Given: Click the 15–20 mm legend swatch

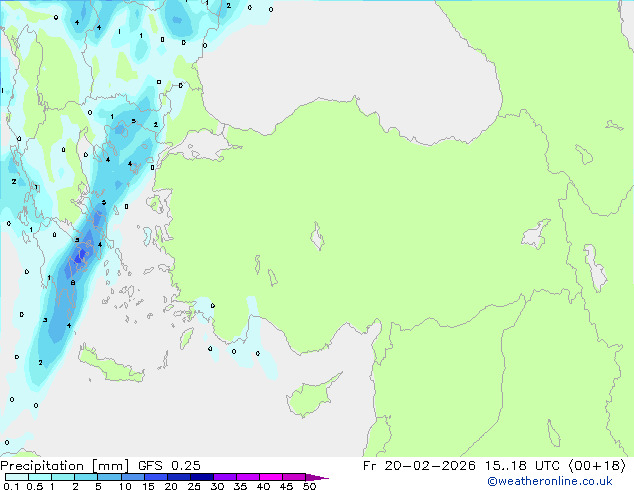Looking at the screenshot, I should point(156,477).
